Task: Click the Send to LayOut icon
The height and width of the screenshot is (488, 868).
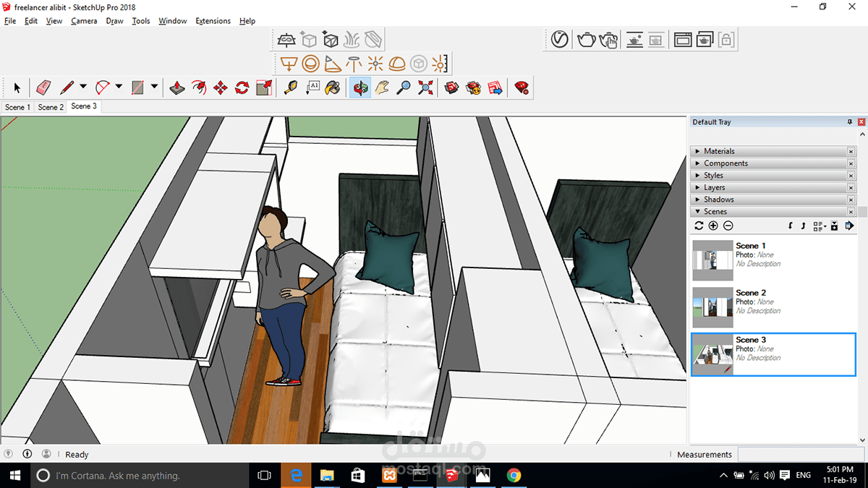Action: click(495, 87)
